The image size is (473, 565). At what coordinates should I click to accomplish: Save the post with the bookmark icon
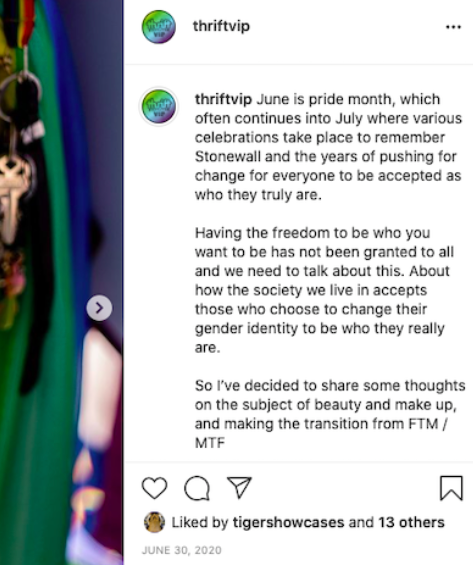coord(451,488)
